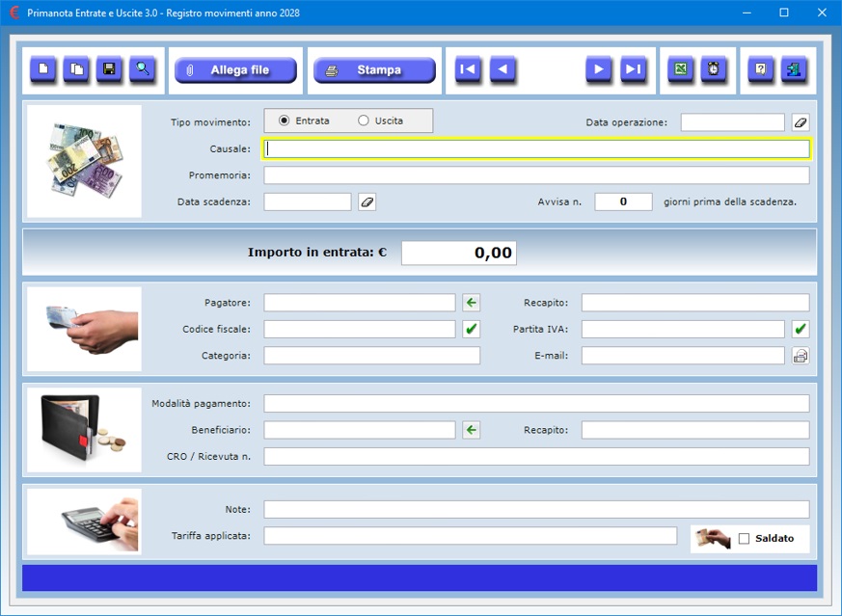Click the Excel export icon
This screenshot has height=616, width=842.
pos(680,69)
